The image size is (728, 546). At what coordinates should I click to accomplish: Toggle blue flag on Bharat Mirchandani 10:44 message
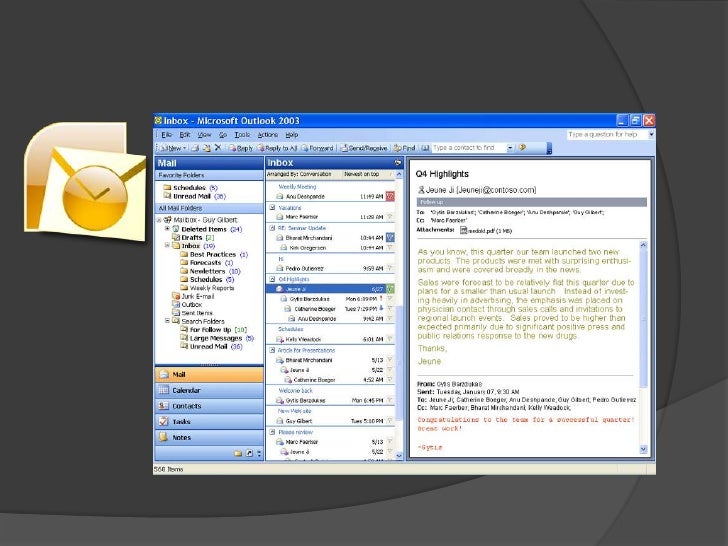point(390,238)
